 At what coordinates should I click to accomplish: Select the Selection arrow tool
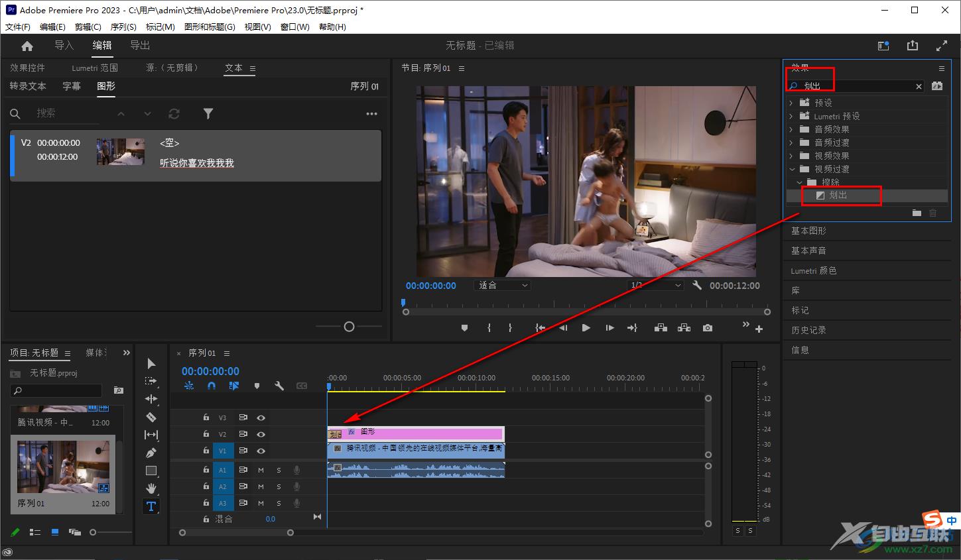point(151,363)
